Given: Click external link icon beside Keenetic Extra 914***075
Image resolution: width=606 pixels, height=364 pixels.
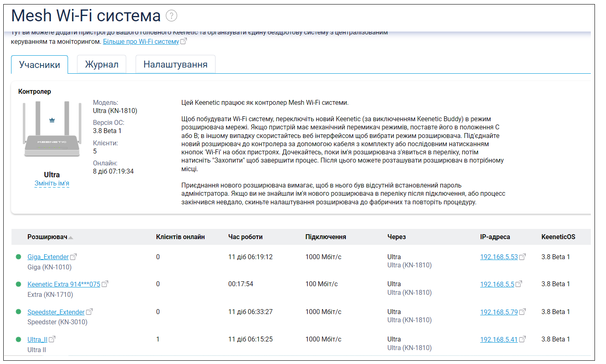Looking at the screenshot, I should (105, 284).
